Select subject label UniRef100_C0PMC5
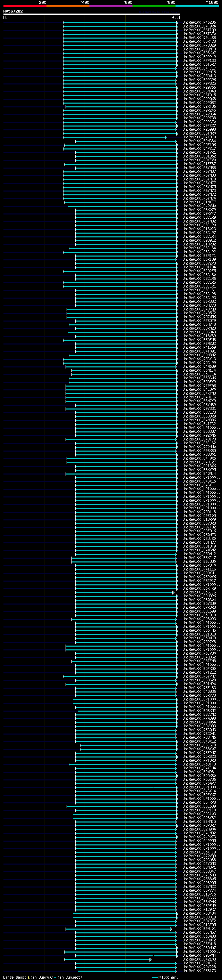222x980 pixels. pyautogui.click(x=199, y=72)
